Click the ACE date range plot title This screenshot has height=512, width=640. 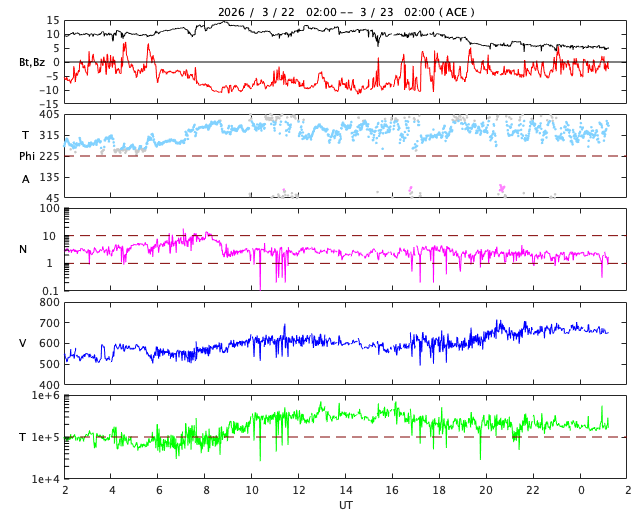[x=346, y=12]
